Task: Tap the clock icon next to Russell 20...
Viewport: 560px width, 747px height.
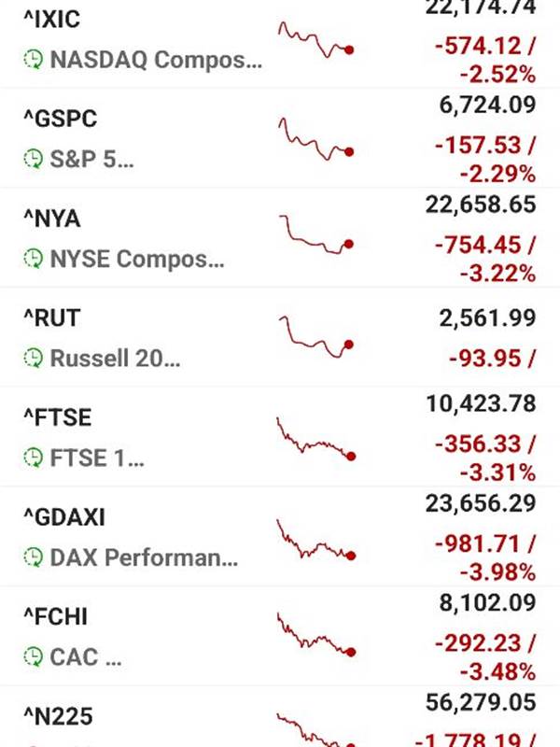Action: (34, 359)
